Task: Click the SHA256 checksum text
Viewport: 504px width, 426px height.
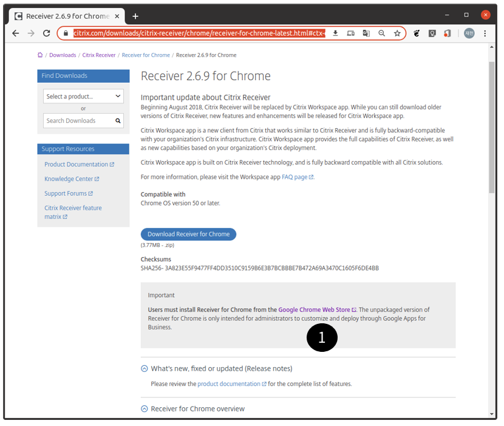Action: [x=260, y=268]
